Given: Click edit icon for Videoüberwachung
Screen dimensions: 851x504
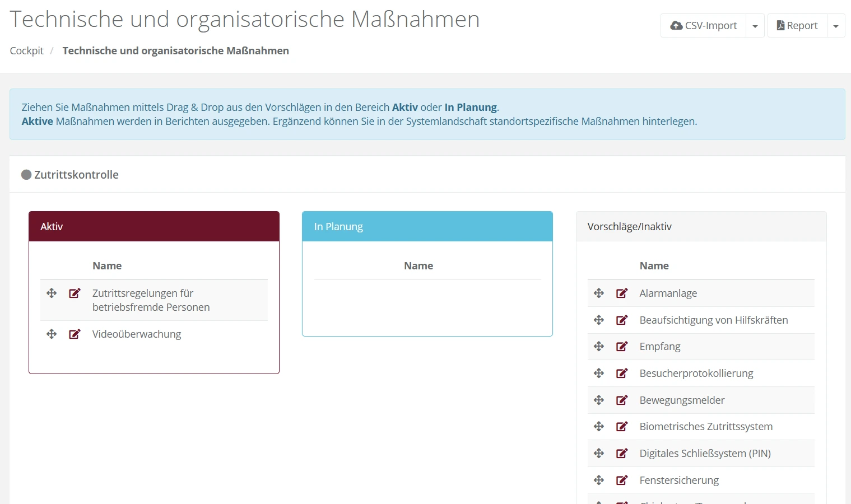Looking at the screenshot, I should [x=75, y=334].
